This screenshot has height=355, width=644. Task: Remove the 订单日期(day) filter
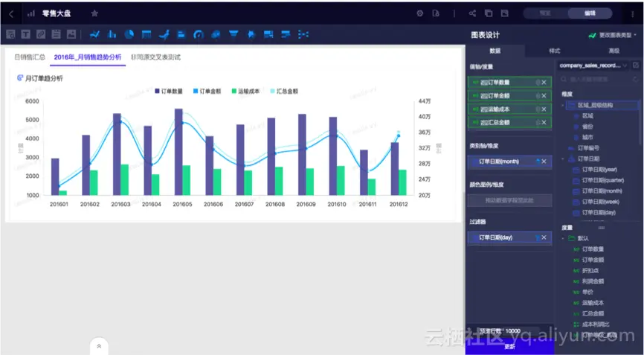544,237
